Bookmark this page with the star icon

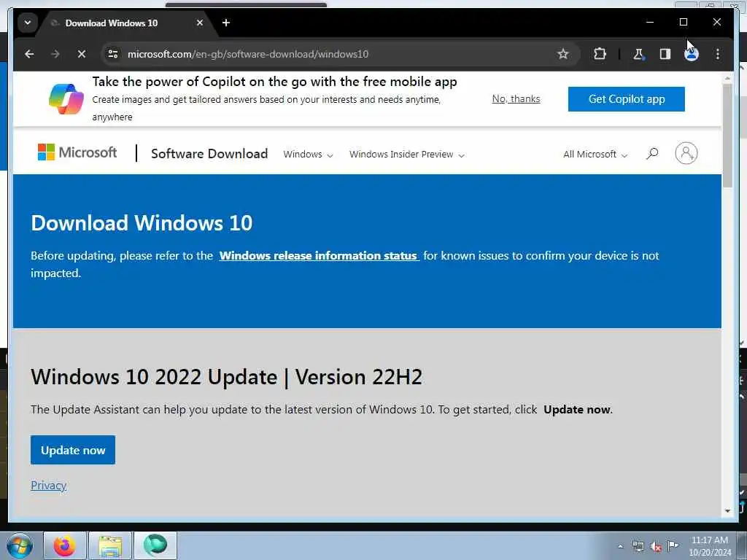pyautogui.click(x=562, y=54)
